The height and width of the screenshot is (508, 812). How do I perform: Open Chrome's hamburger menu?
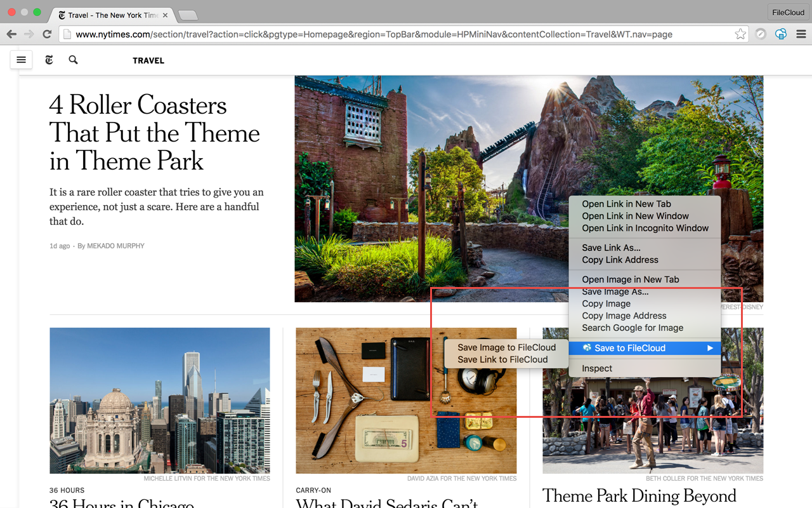click(801, 34)
